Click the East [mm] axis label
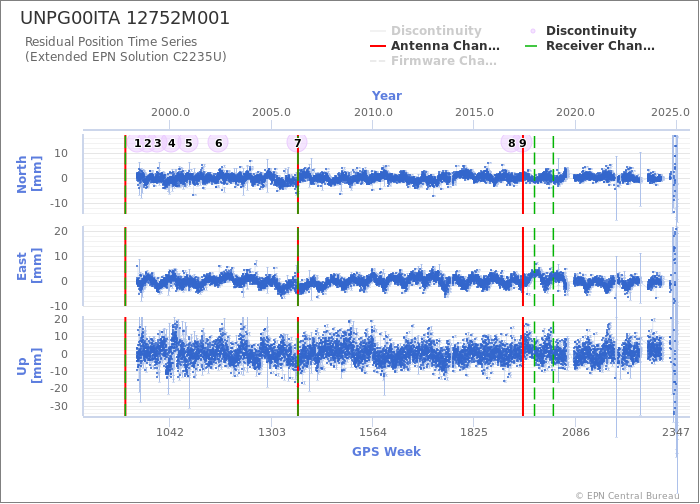This screenshot has width=700, height=504. point(29,266)
